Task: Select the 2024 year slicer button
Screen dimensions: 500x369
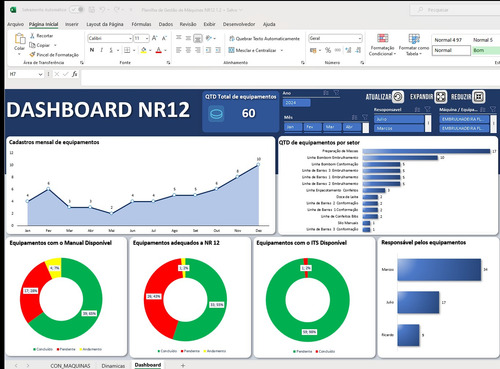Action: 296,103
